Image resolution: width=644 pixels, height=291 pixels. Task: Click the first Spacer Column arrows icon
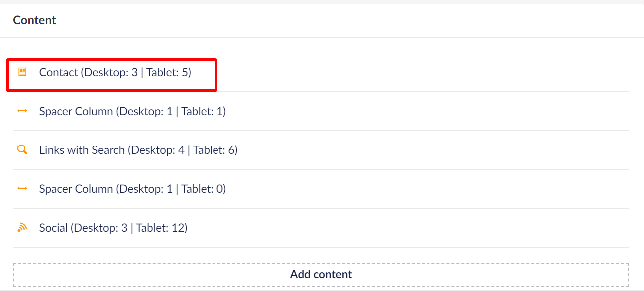(22, 111)
